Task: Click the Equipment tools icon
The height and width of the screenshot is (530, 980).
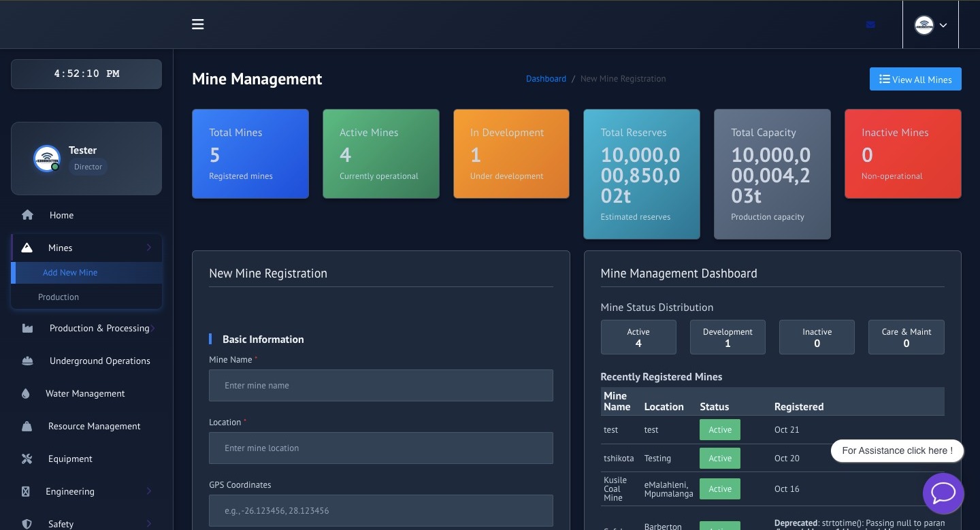Action: coord(27,459)
